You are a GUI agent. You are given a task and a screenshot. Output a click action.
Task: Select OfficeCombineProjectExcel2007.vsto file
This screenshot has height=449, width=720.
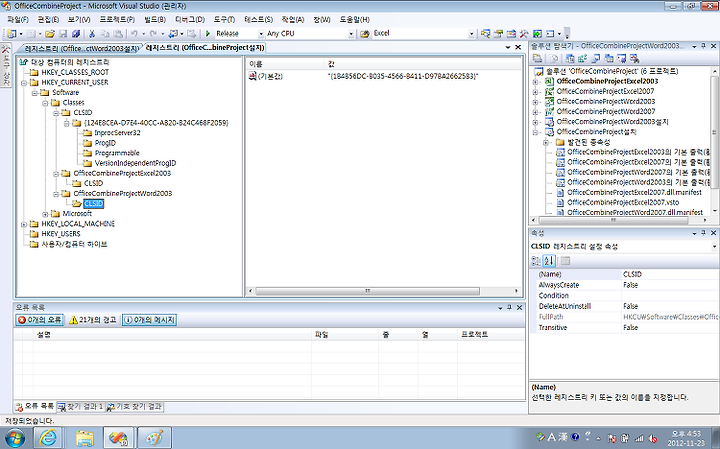point(623,202)
